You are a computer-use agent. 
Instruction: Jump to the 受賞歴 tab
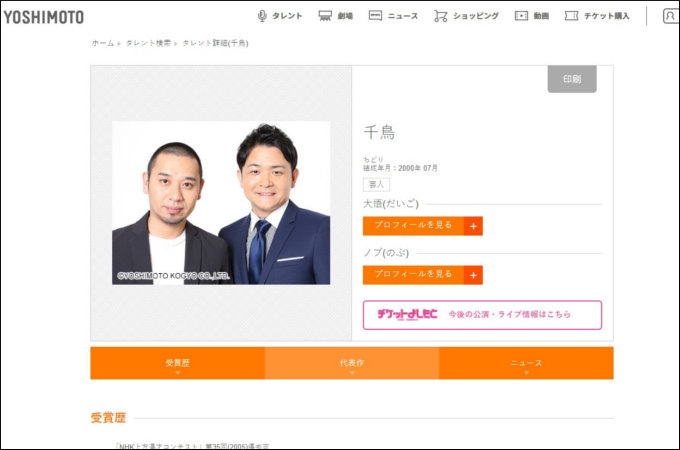(x=177, y=363)
